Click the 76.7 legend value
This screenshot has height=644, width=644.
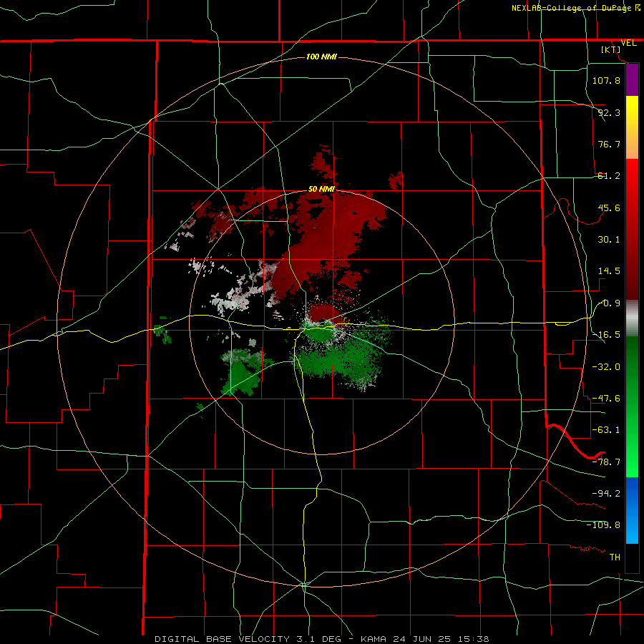pos(609,144)
